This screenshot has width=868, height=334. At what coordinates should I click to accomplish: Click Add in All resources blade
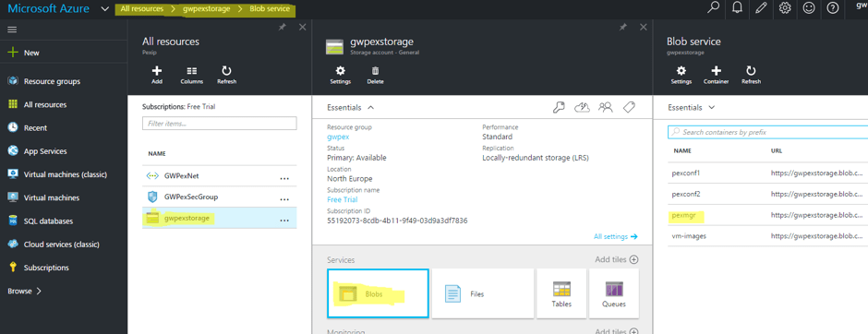[157, 76]
